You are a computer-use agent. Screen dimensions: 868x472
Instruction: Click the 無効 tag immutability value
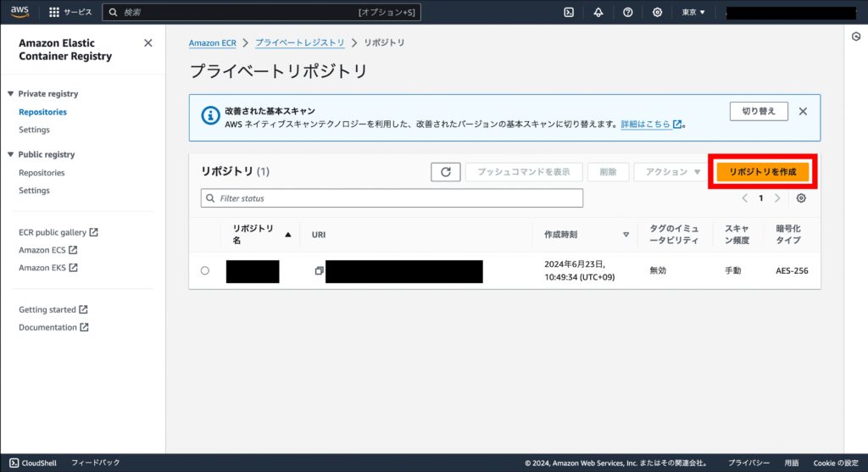(658, 270)
